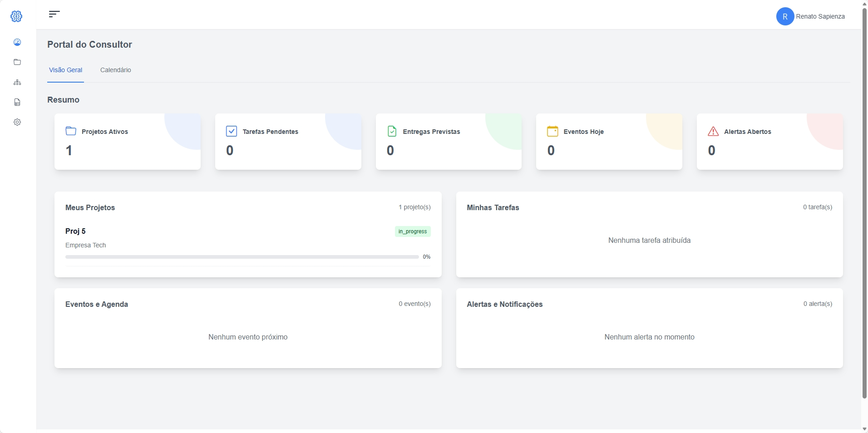Viewport: 868px width, 433px height.
Task: Click the yellow Eventos Hoje calendar icon
Action: (552, 132)
